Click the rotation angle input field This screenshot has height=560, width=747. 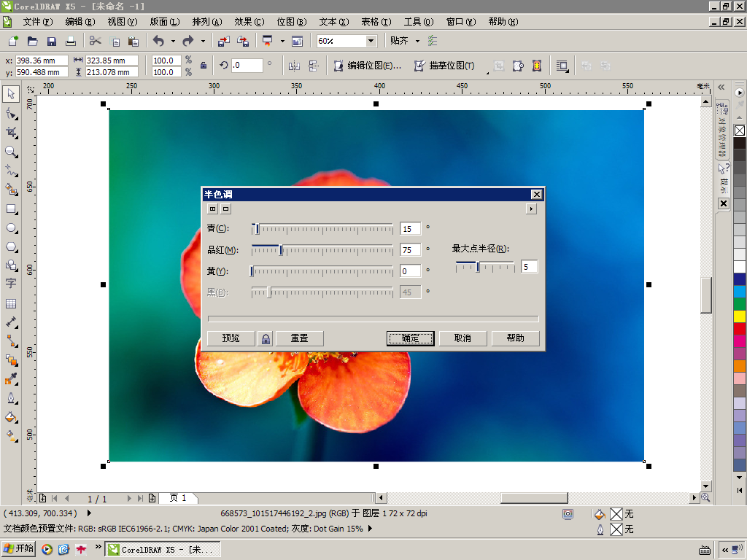[247, 65]
